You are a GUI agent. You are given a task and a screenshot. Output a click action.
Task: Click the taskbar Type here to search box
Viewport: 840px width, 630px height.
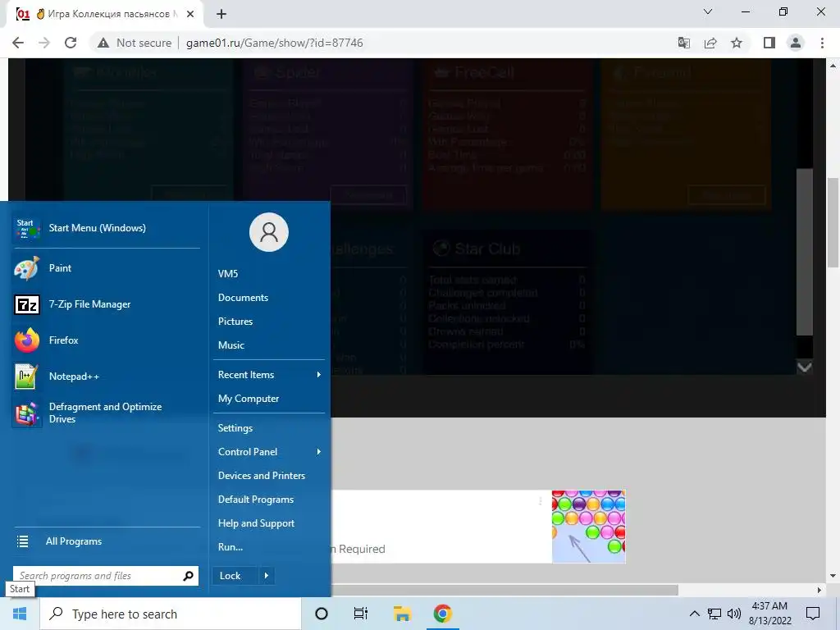tap(171, 614)
